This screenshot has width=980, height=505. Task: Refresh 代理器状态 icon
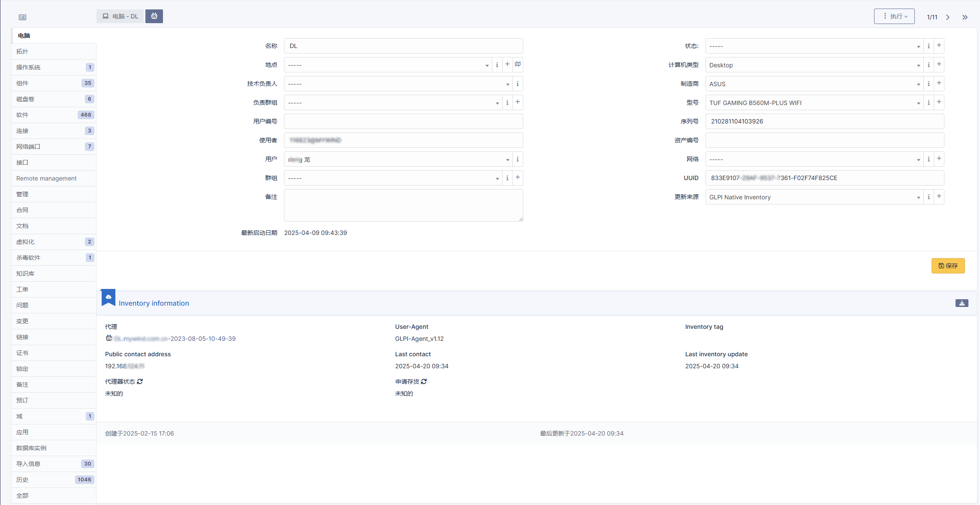[140, 382]
